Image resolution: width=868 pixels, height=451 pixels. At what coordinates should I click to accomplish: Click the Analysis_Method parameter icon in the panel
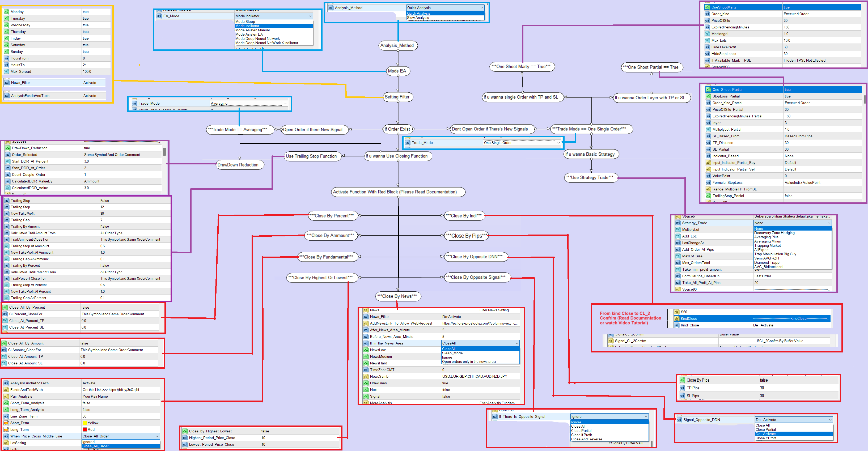(331, 8)
